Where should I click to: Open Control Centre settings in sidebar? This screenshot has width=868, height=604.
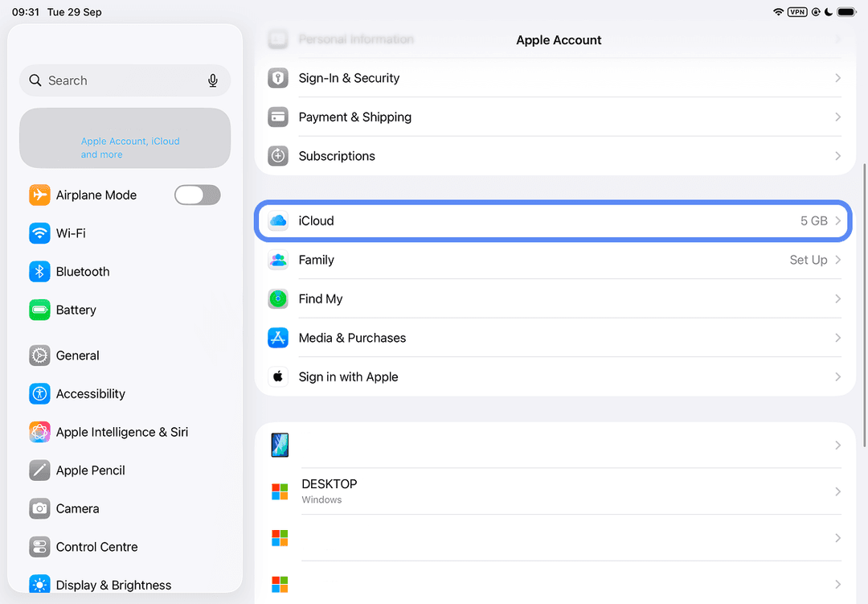pos(125,547)
